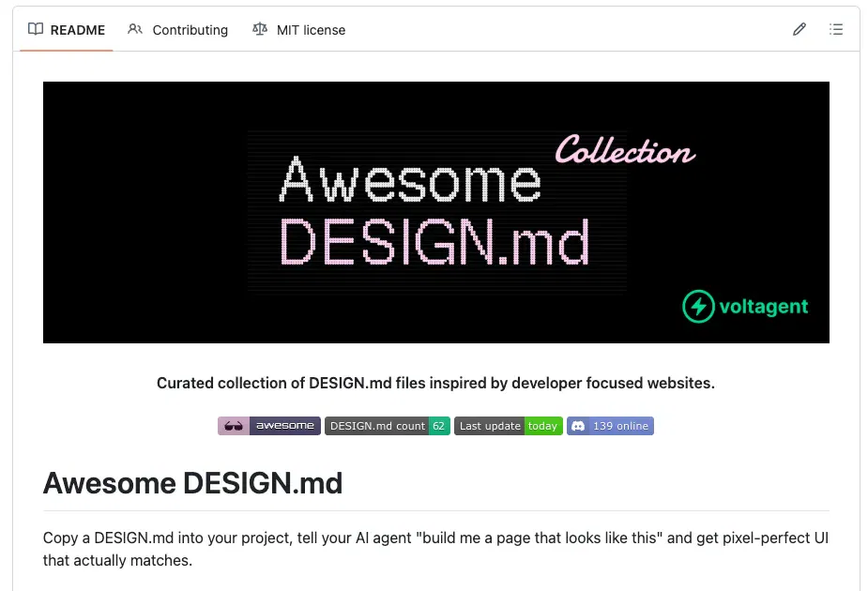Click the pink Collection script text in banner

[x=625, y=149]
